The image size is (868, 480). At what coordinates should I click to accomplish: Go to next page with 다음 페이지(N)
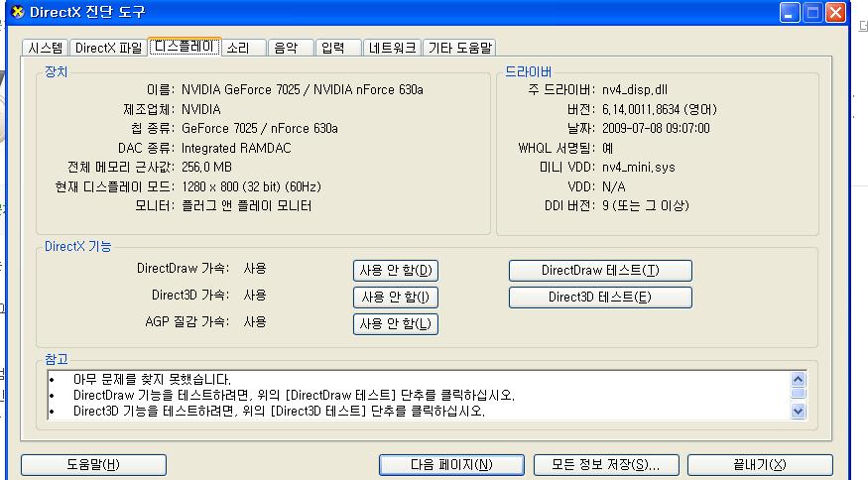[451, 464]
